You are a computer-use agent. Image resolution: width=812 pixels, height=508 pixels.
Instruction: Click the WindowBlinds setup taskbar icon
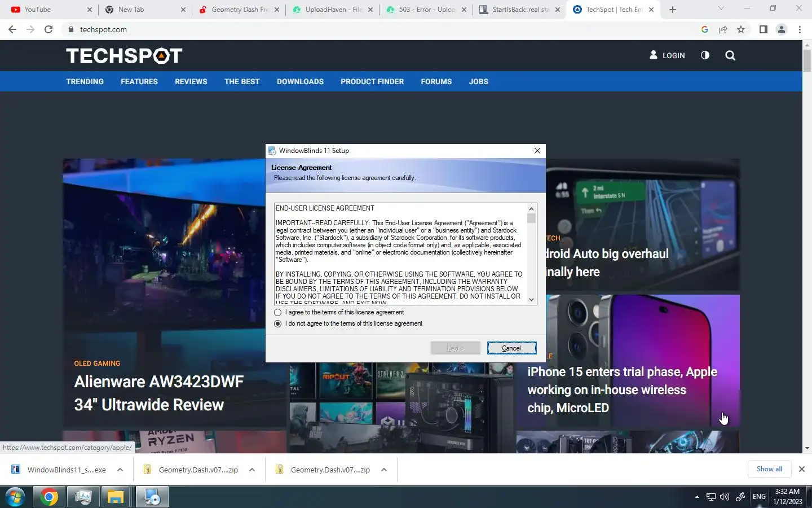click(152, 497)
